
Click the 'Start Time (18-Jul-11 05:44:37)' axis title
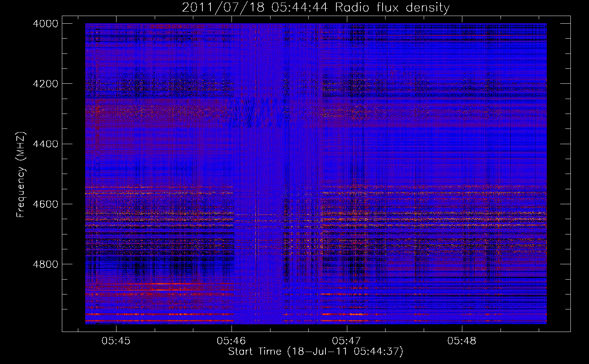click(x=316, y=352)
